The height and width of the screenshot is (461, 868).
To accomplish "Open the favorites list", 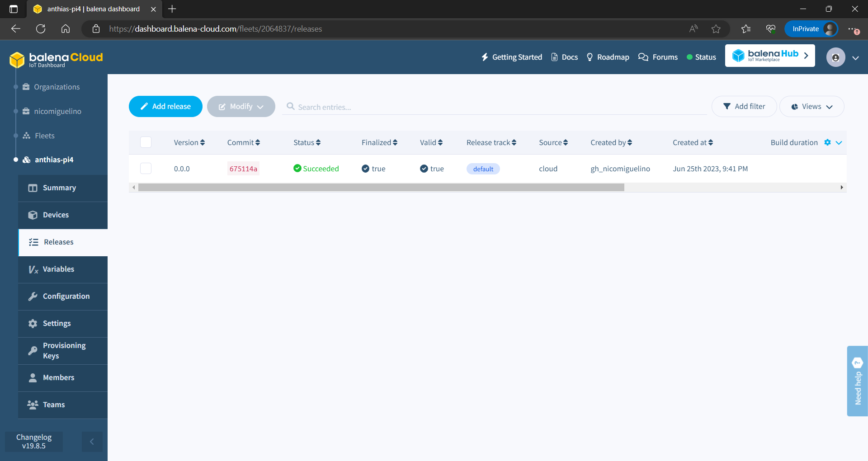I will pos(746,29).
